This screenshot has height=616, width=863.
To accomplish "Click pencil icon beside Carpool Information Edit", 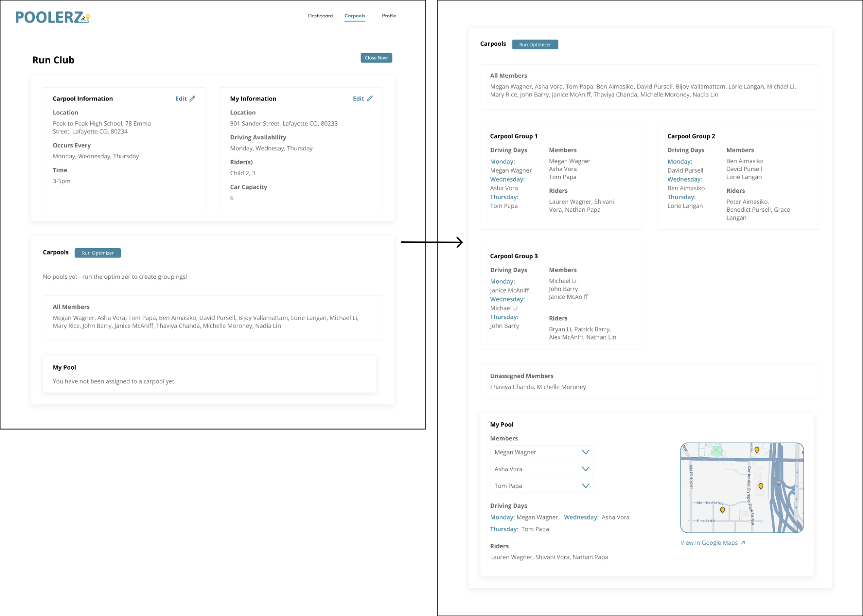I will (x=192, y=99).
